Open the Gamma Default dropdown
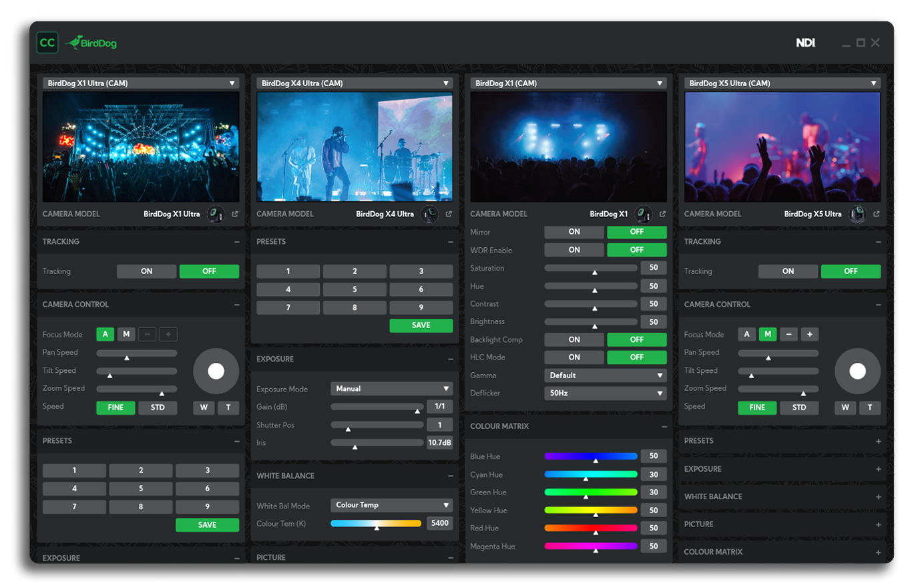This screenshot has height=588, width=924. 605,376
